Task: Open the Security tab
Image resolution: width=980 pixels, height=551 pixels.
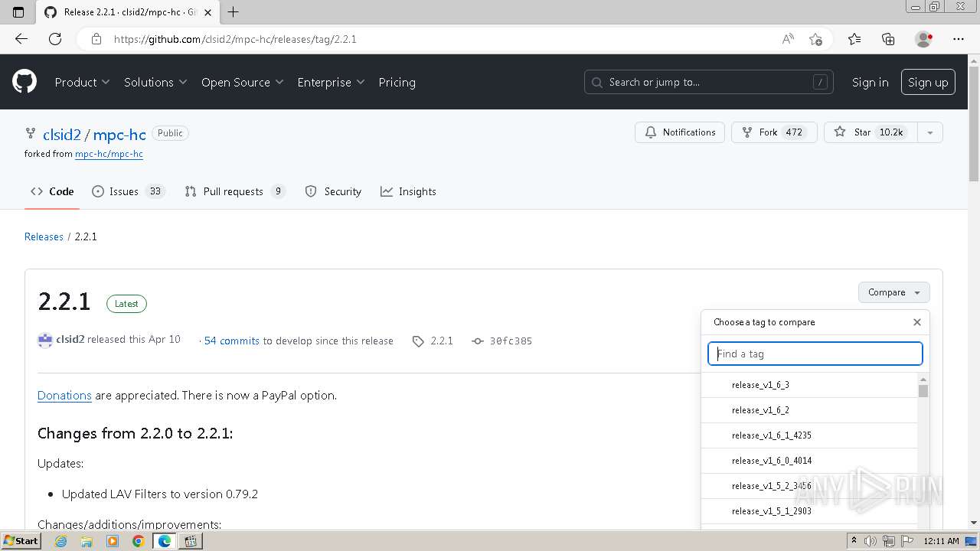Action: pos(333,191)
